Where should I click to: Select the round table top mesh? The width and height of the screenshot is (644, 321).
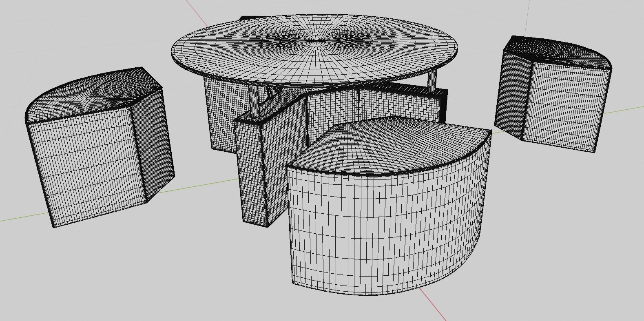pos(314,51)
